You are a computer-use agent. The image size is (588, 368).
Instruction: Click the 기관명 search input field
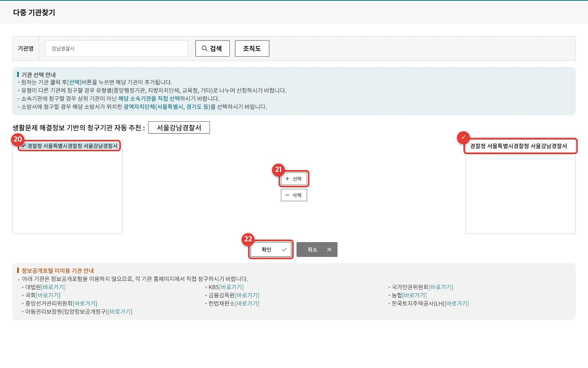tap(116, 49)
